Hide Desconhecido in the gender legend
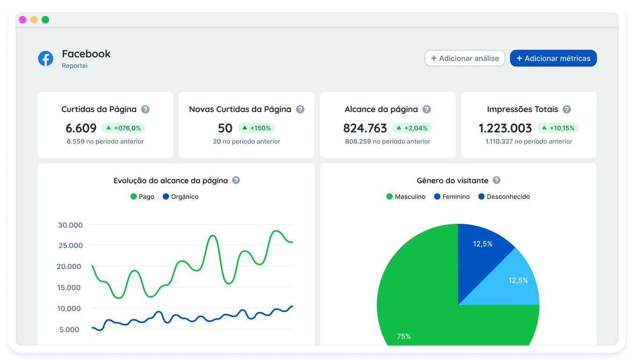 [x=504, y=197]
